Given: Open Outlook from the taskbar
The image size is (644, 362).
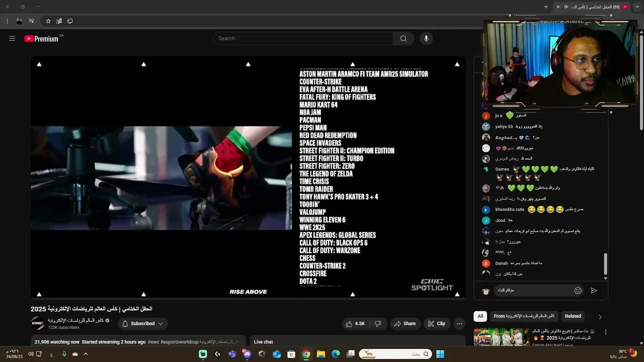Looking at the screenshot, I should pos(276,354).
